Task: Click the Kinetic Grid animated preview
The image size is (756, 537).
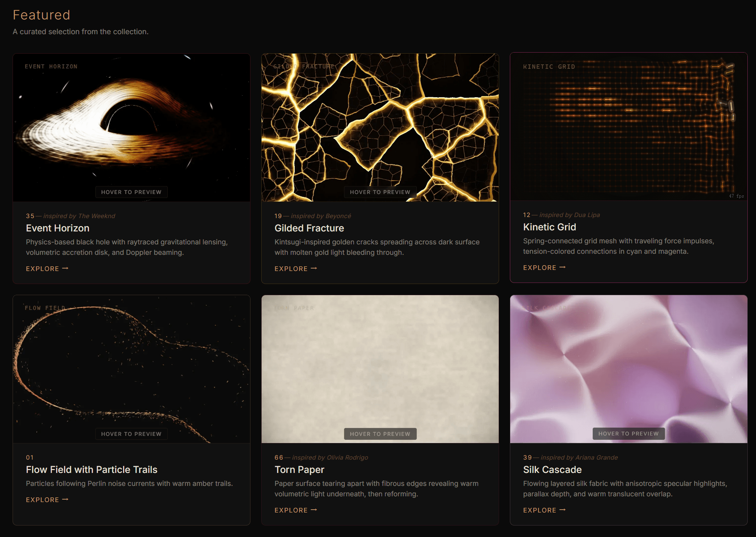Action: (628, 126)
